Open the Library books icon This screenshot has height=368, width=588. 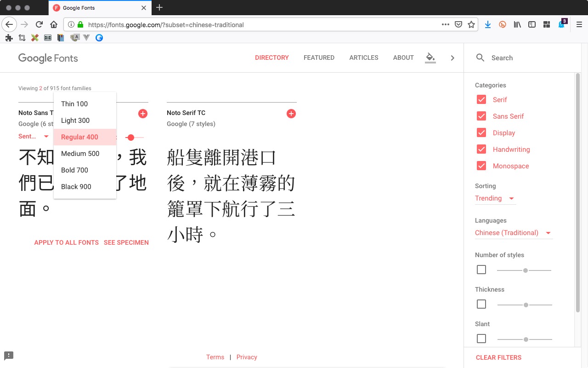point(517,25)
